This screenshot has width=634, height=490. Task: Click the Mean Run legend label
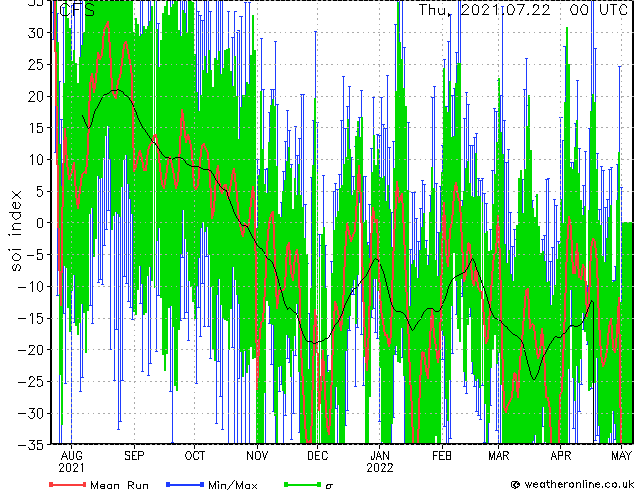tap(119, 485)
